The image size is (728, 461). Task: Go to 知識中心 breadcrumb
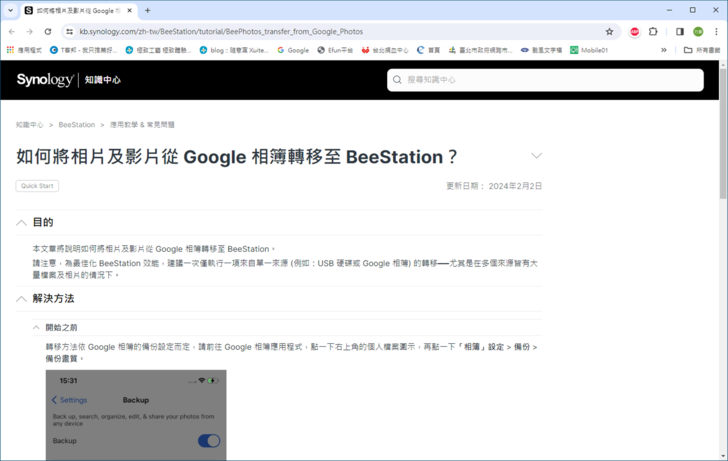coord(29,125)
